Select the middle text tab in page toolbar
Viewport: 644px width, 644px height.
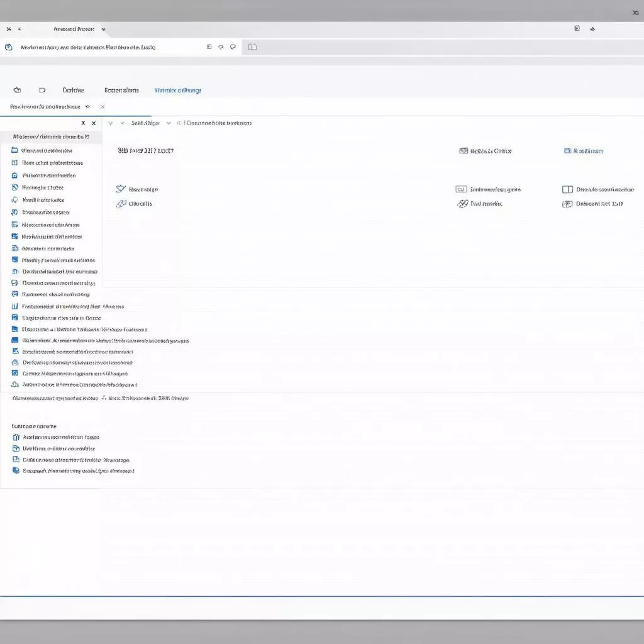pyautogui.click(x=121, y=91)
